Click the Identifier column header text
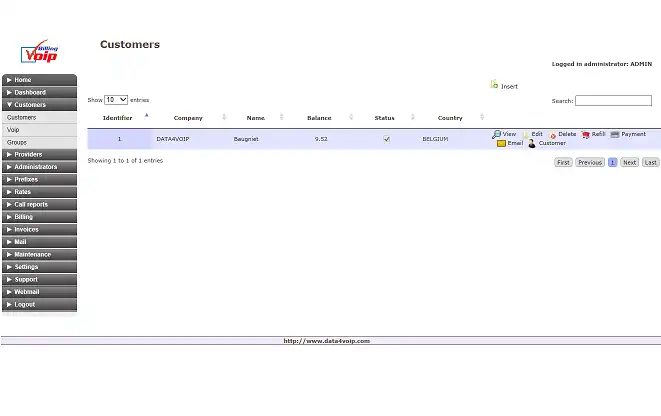Screen dimensions: 661x416 tap(118, 118)
